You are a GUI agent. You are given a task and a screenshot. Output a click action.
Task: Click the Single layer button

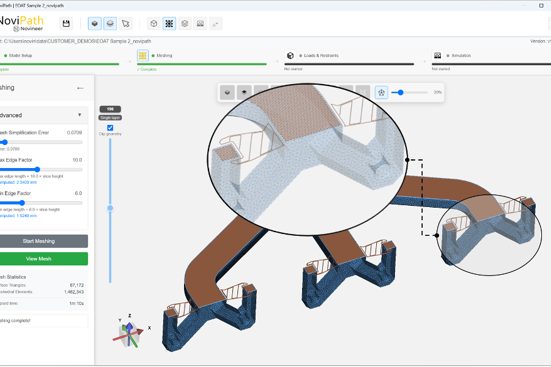click(110, 118)
